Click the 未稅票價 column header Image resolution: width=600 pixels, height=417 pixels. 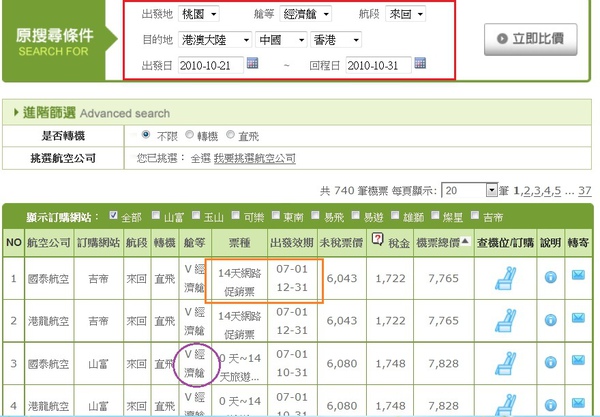coord(341,242)
